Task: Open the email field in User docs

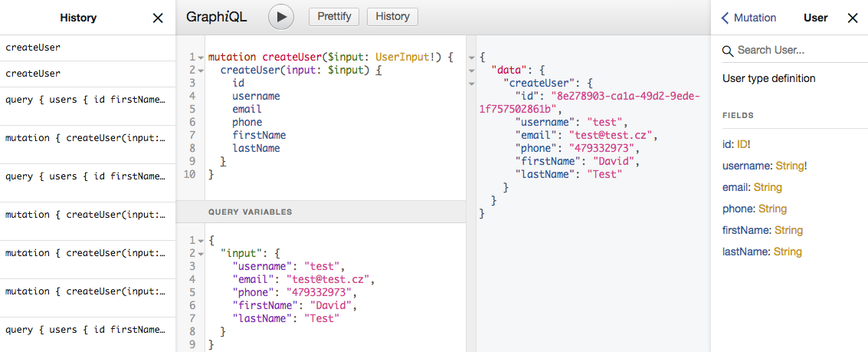Action: click(735, 187)
